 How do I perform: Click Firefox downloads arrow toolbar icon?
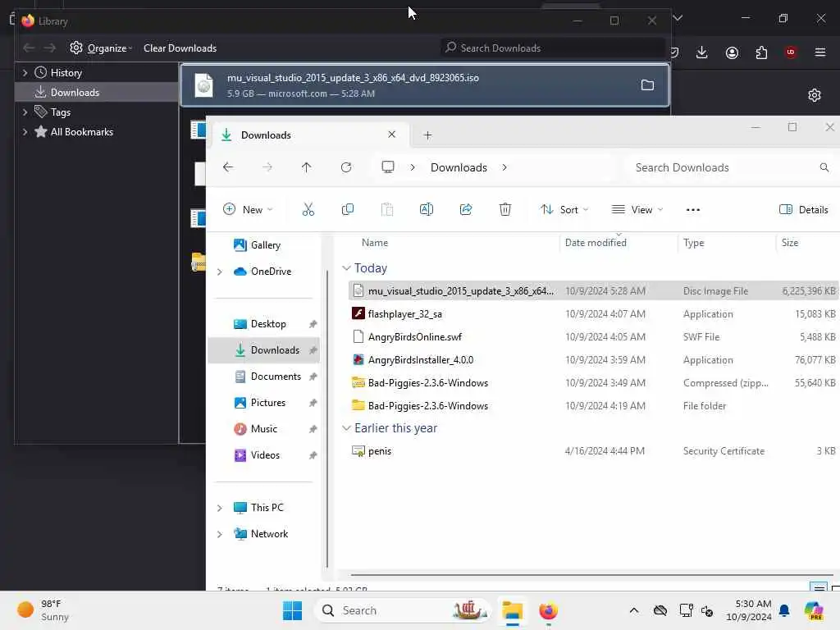(702, 52)
